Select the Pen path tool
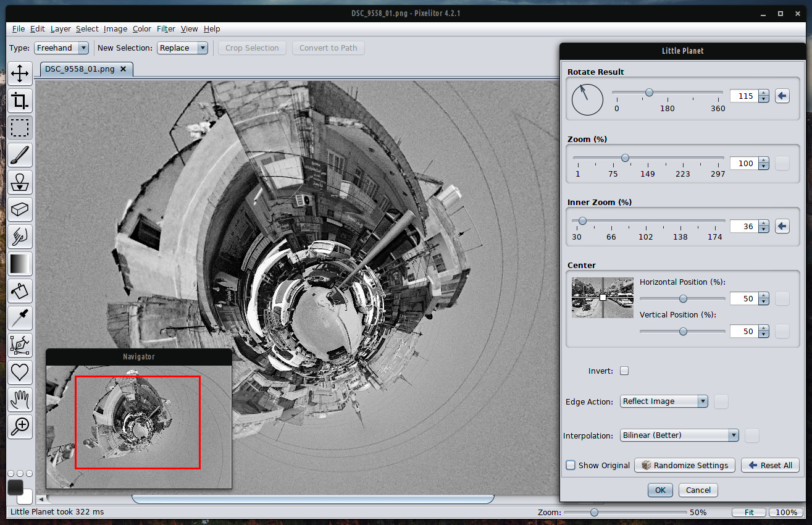The image size is (812, 525). pos(20,345)
